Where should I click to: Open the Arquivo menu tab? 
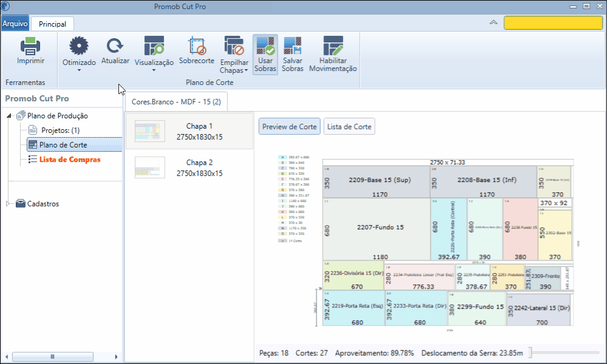(x=15, y=23)
